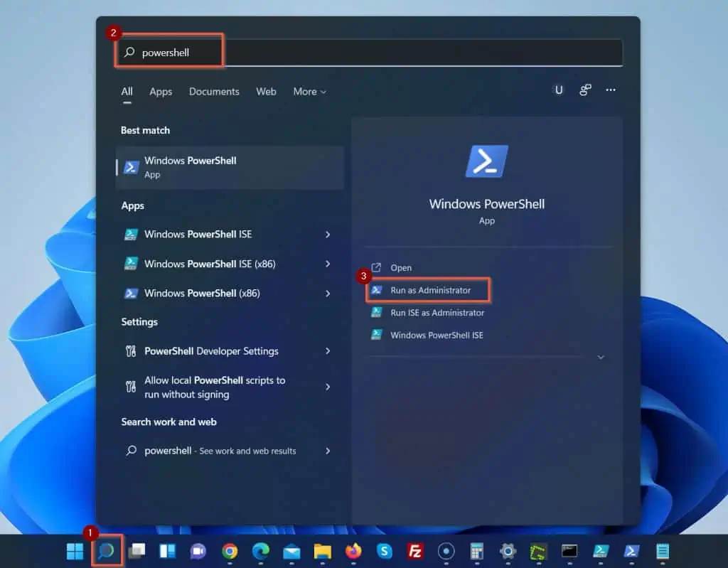This screenshot has width=728, height=568.
Task: Click the three-dots options icon in search panel
Action: (x=611, y=90)
